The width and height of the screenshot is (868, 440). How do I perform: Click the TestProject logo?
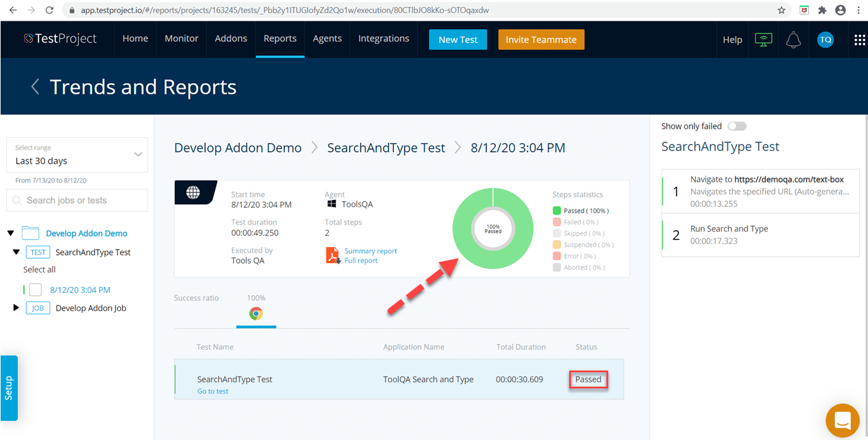[60, 38]
